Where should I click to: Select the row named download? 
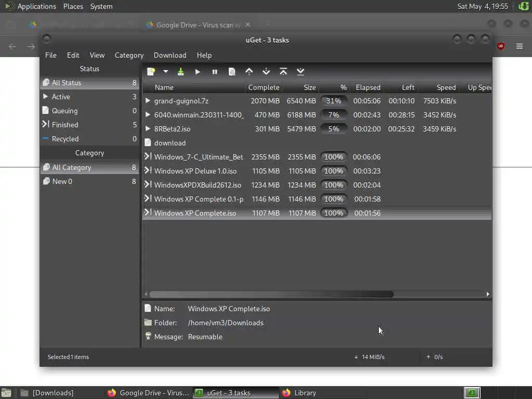[317, 143]
